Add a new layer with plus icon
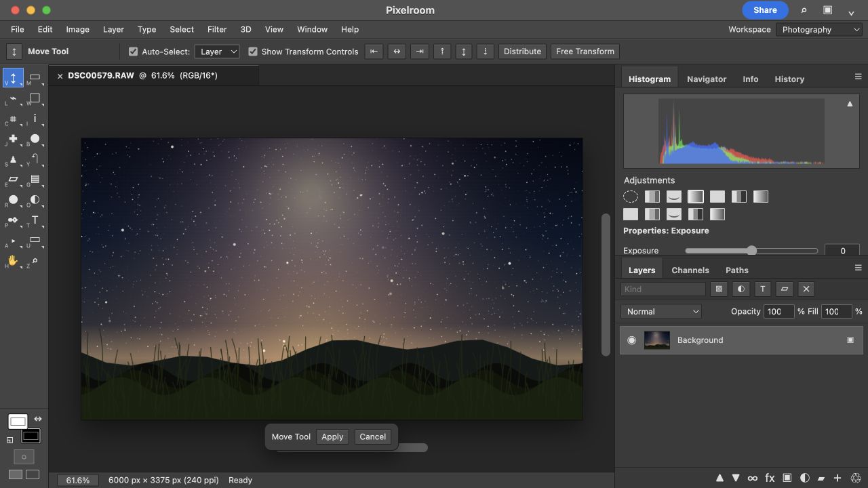Viewport: 868px width, 488px height. click(x=837, y=479)
